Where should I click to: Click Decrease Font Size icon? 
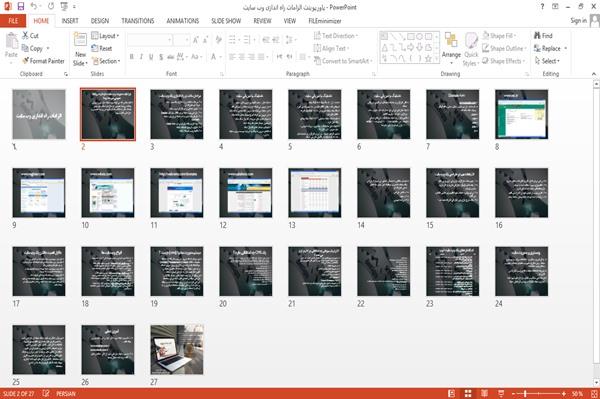pyautogui.click(x=206, y=40)
